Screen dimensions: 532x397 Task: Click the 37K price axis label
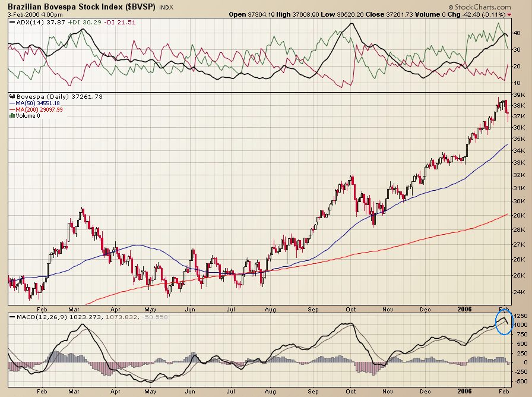click(x=520, y=116)
